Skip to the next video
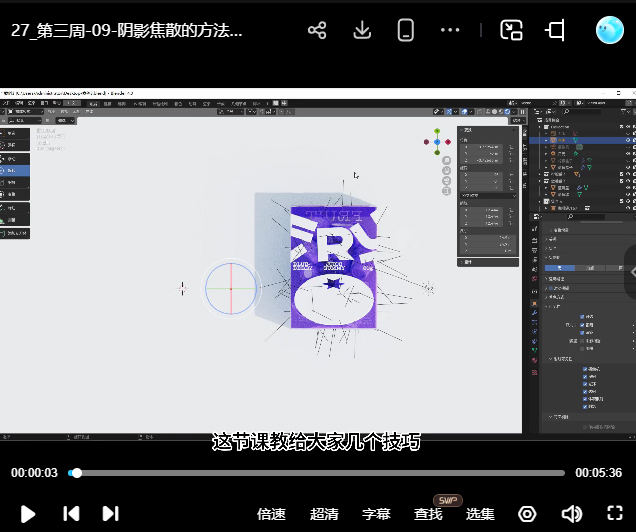The height and width of the screenshot is (532, 636). (111, 513)
